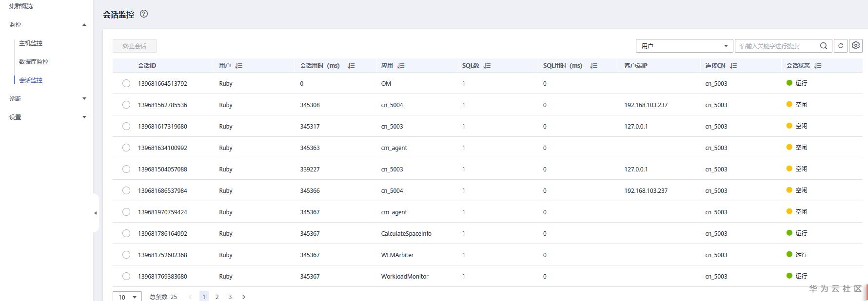Click the search magnifier icon
The width and height of the screenshot is (868, 301).
(824, 46)
